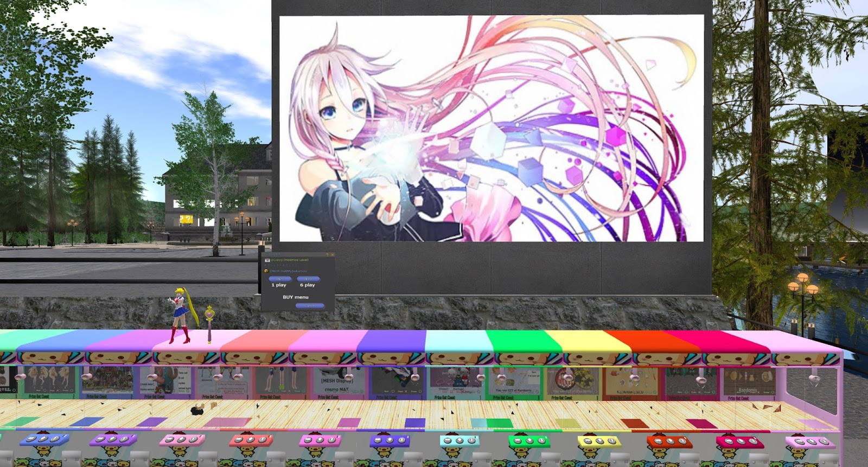Touch the blue machine control panel
The height and width of the screenshot is (467, 868).
click(x=44, y=439)
